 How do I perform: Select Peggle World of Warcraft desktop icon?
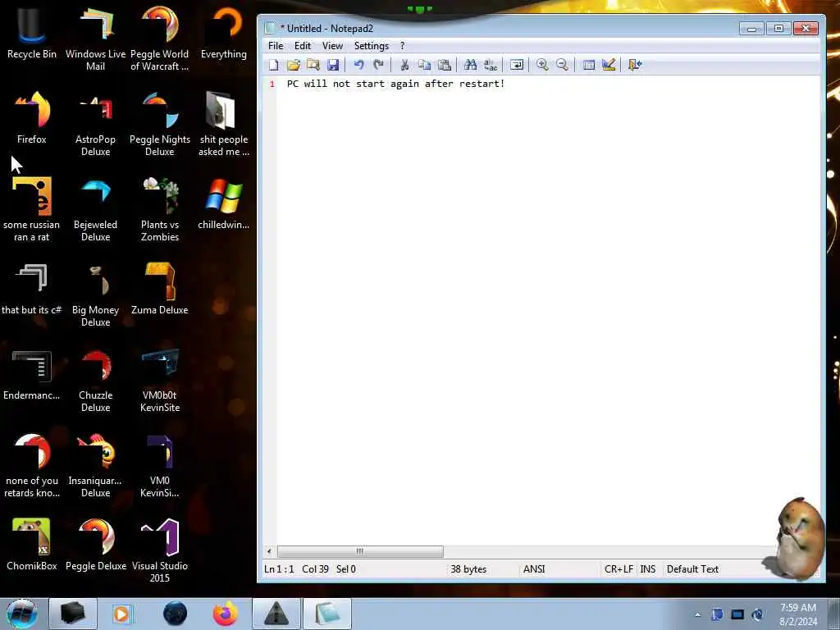click(160, 39)
